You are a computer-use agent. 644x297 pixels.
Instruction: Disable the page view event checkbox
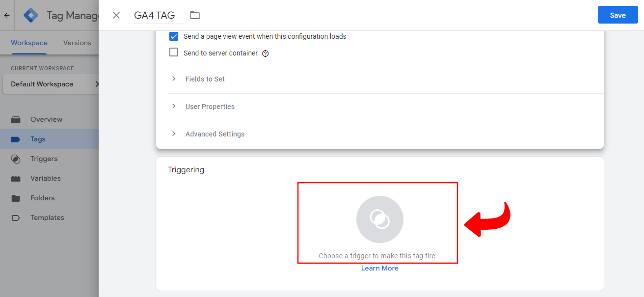[174, 36]
